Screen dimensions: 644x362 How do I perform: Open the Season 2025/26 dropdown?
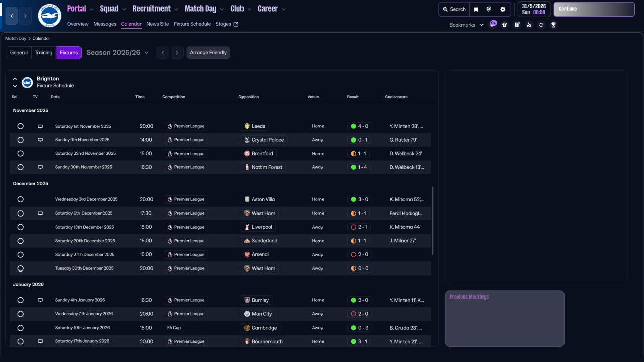pyautogui.click(x=118, y=53)
